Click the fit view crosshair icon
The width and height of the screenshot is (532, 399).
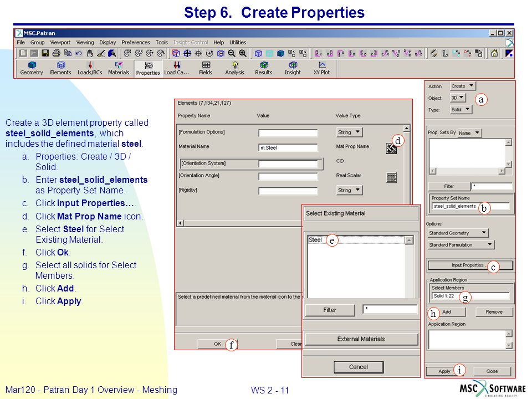(x=187, y=53)
